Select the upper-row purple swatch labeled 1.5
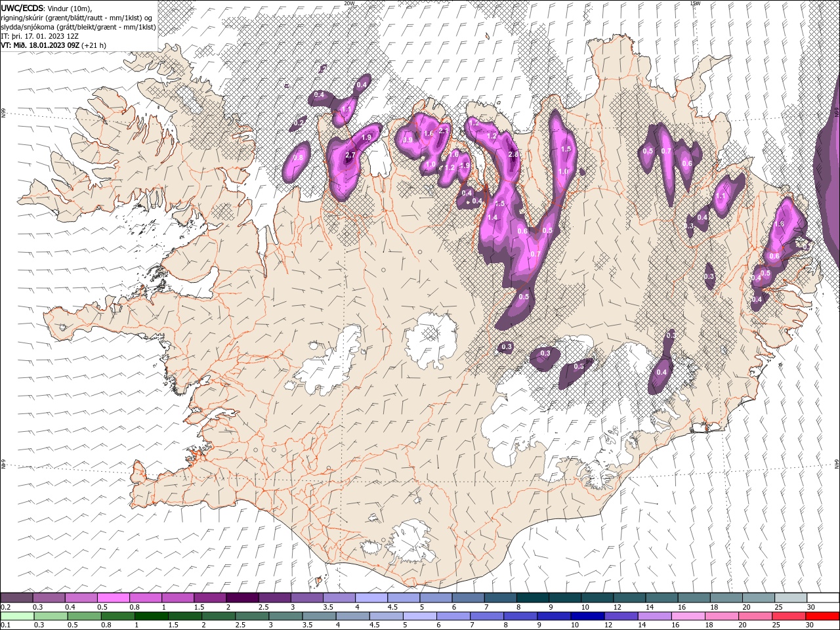The width and height of the screenshot is (840, 630). (209, 598)
